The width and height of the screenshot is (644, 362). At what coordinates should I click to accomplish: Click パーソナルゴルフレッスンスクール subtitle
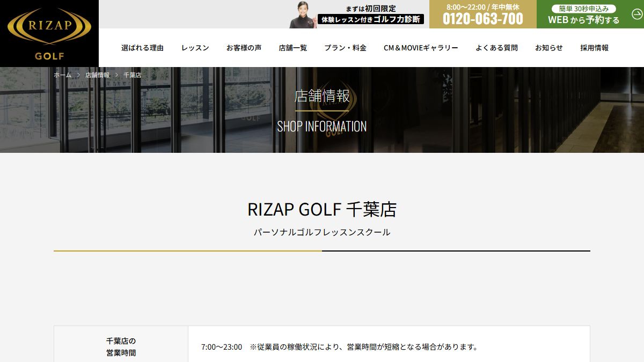pos(322,232)
